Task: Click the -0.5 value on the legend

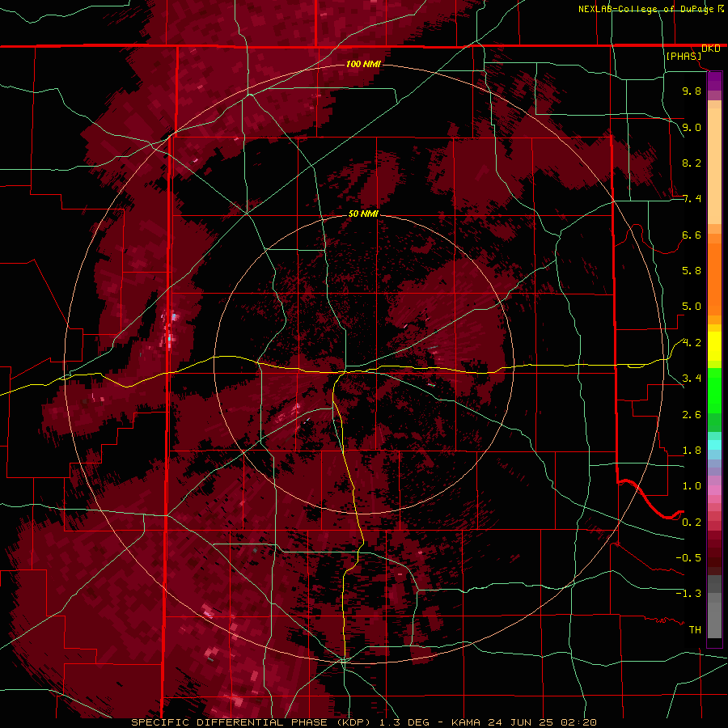Action: tap(688, 558)
